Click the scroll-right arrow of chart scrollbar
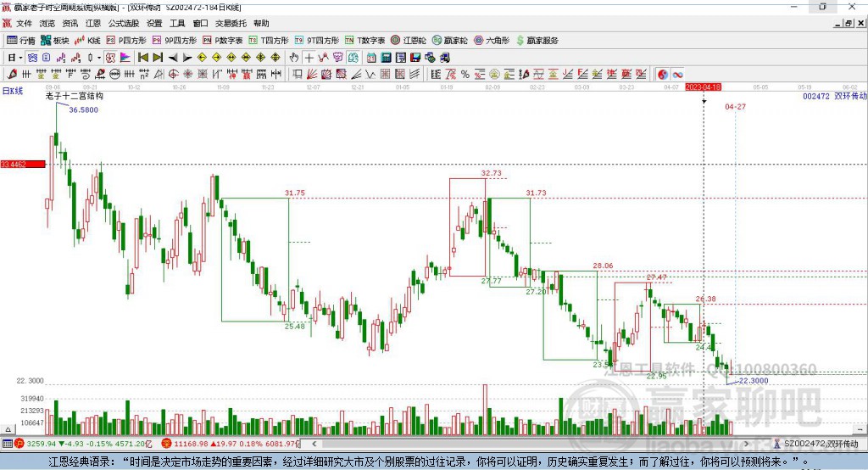This screenshot has height=470, width=868. (x=746, y=444)
